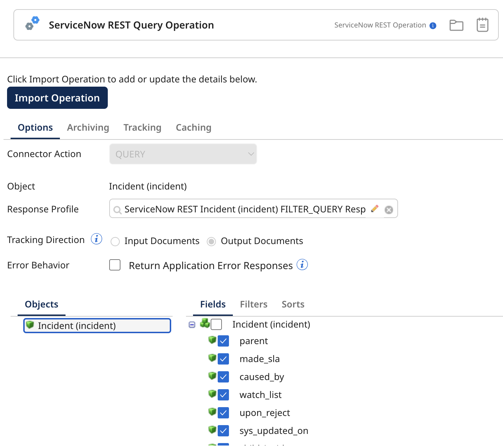Click the info icon beside ServiceNow REST Operation

coord(433,25)
